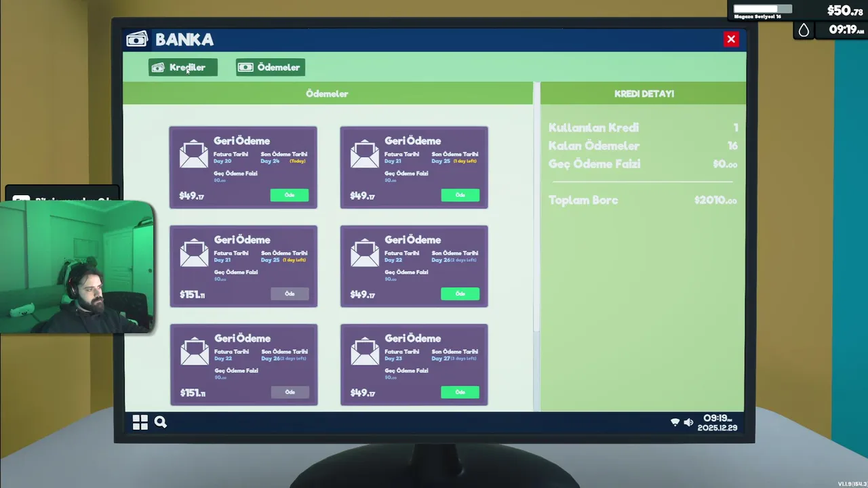Click the greyed Öde button on the $151.11 Day 26 card
The height and width of the screenshot is (488, 868).
(x=290, y=392)
